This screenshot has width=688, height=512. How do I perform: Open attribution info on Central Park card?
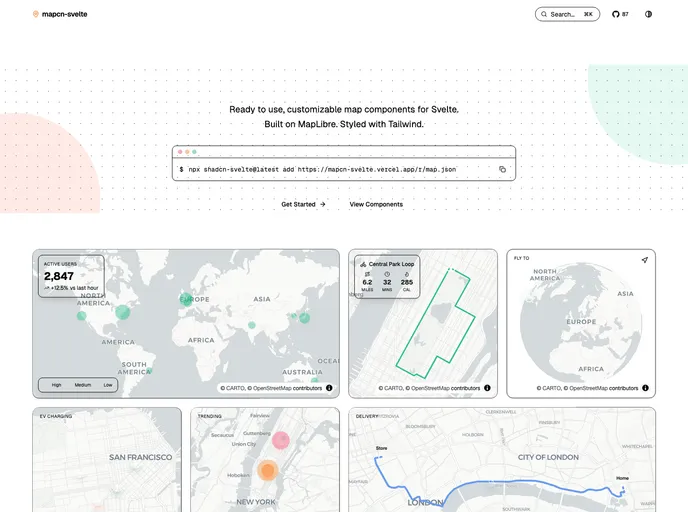tap(487, 388)
